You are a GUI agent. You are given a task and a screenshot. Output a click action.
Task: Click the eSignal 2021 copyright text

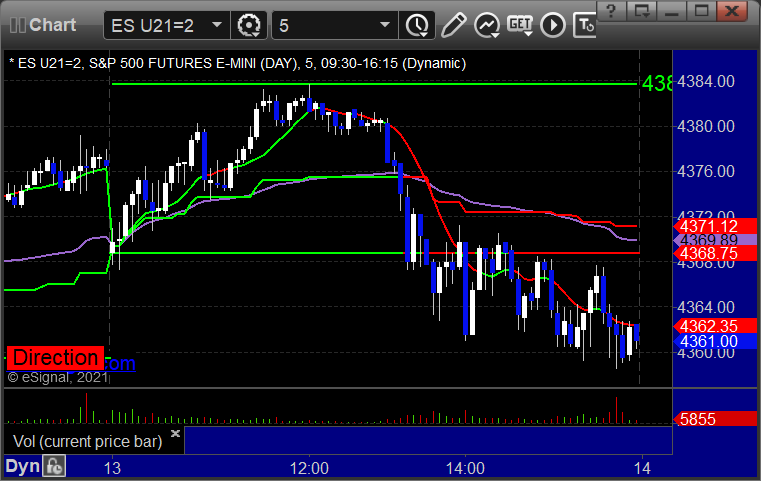pos(58,377)
